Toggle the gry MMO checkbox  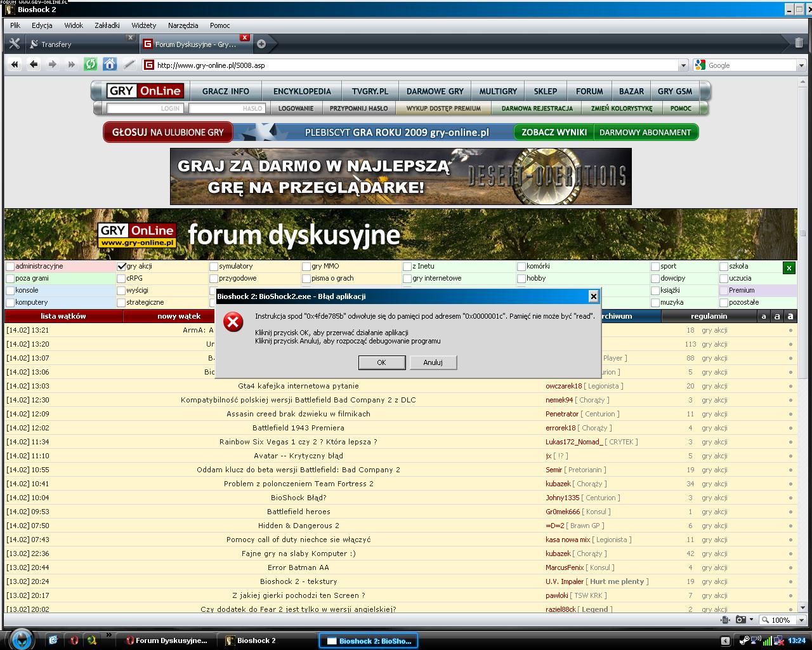tap(306, 267)
